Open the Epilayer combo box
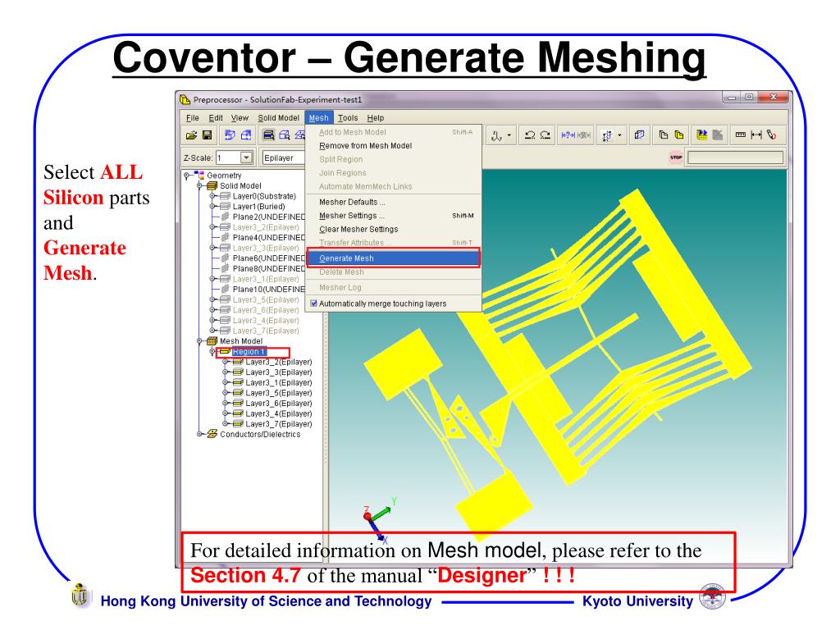This screenshot has height=630, width=840. pos(283,157)
